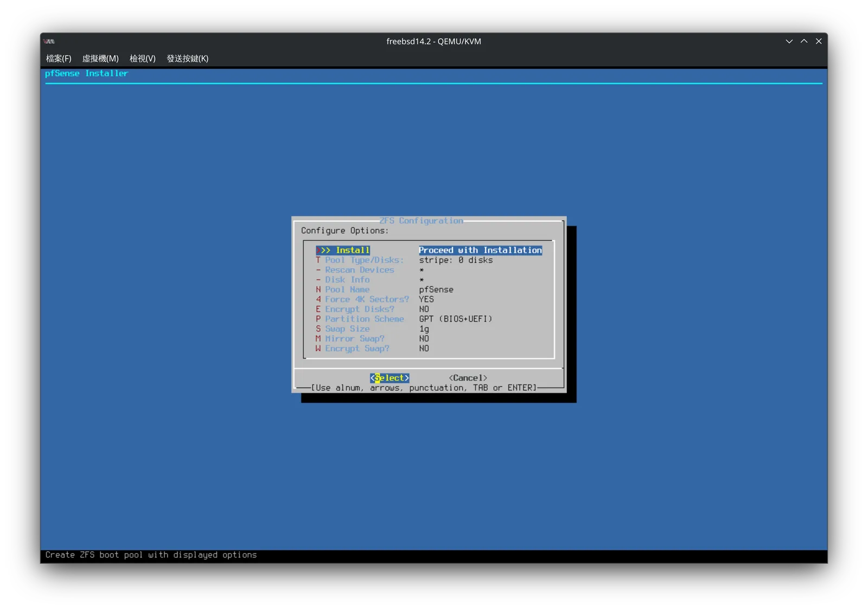Open the 檔案(F) menu

(x=59, y=59)
